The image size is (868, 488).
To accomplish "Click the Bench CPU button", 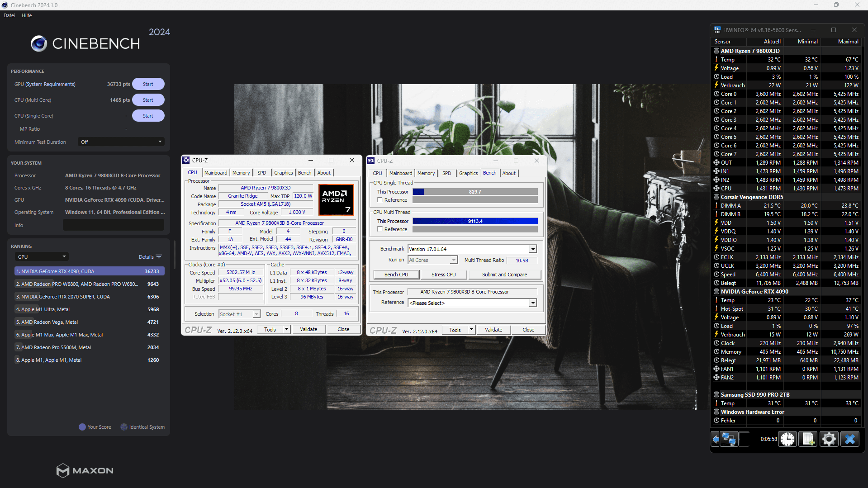I will coord(396,274).
